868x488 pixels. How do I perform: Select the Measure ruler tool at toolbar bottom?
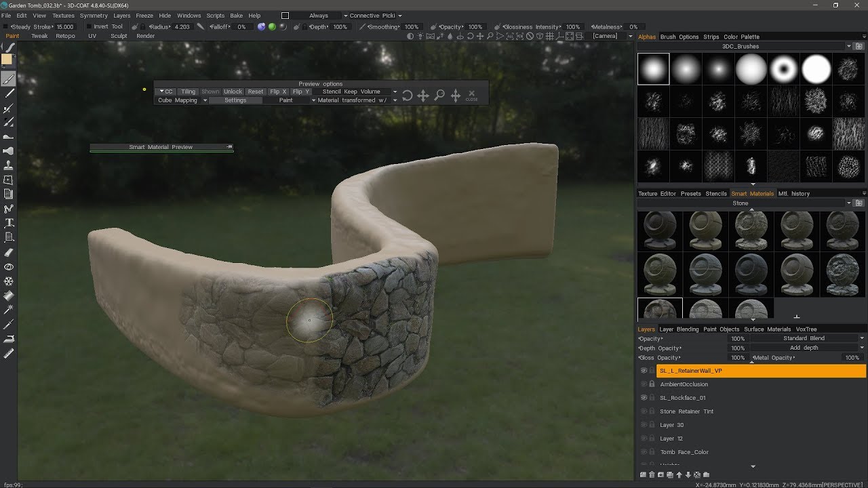click(x=9, y=353)
